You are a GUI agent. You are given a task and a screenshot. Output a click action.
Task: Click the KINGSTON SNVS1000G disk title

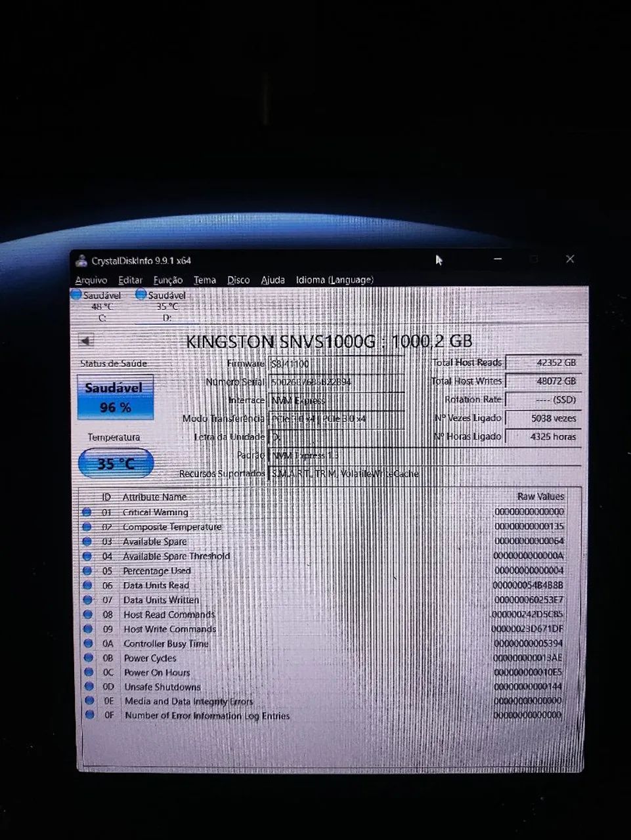point(329,341)
